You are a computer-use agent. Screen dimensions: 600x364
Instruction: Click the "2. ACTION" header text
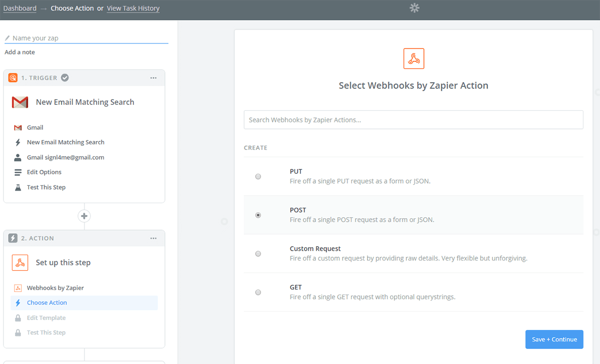(x=37, y=239)
